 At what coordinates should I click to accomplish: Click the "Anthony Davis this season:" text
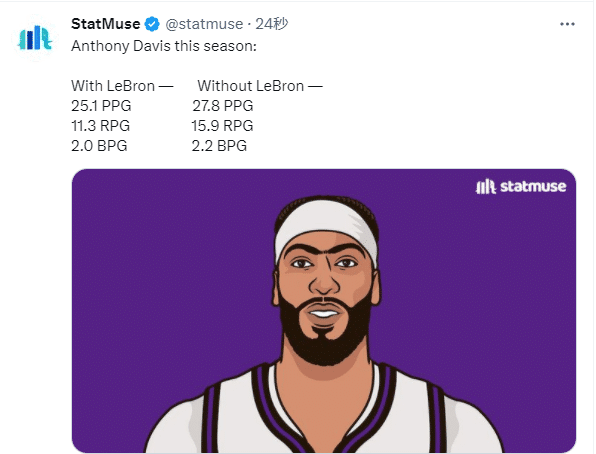coord(164,46)
